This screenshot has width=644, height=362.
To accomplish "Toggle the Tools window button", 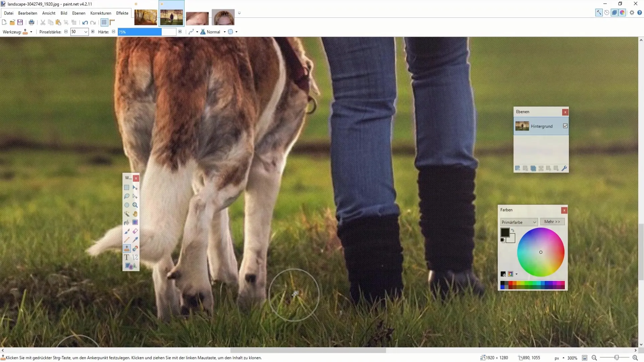I will (x=599, y=13).
